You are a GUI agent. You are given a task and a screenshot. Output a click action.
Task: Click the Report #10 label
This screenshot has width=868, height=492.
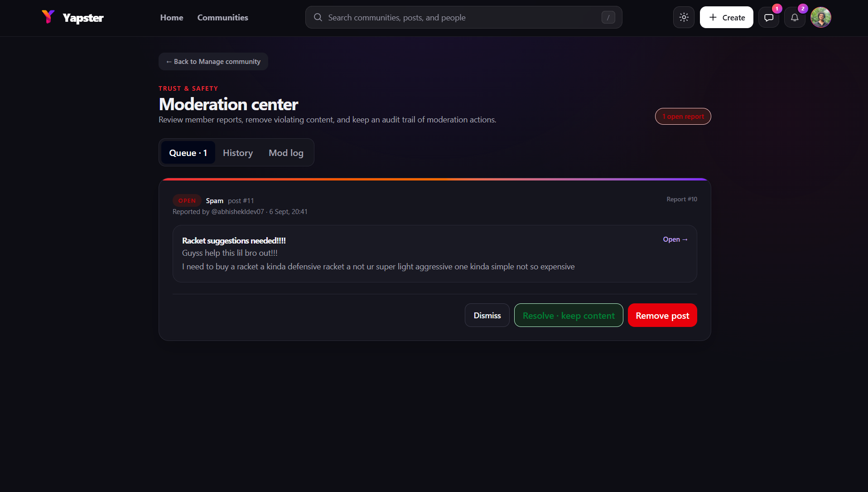point(682,199)
